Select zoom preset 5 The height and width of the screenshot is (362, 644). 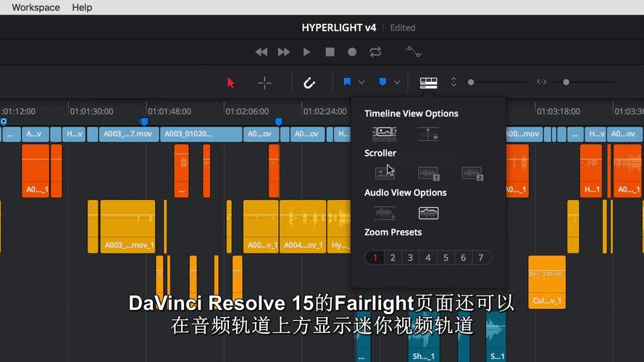[446, 258]
